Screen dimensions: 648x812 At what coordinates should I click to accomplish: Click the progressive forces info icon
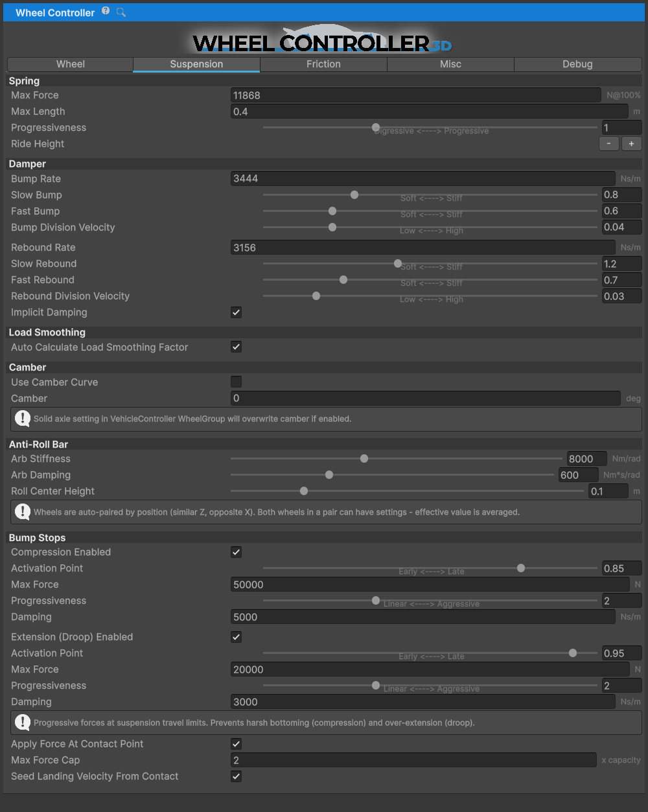23,723
